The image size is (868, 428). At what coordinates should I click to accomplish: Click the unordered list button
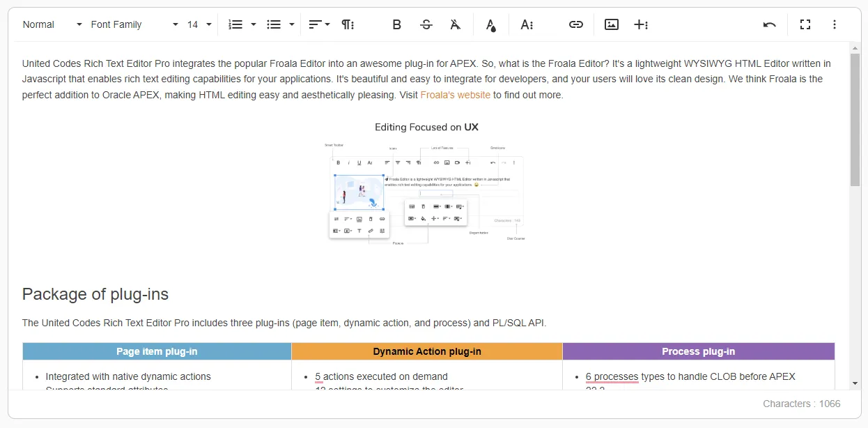274,24
